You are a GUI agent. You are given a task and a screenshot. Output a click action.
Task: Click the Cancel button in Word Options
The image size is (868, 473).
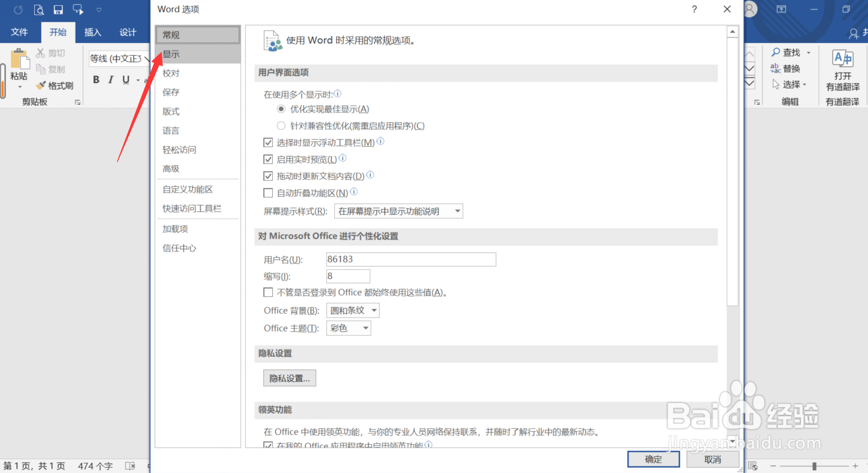[713, 459]
